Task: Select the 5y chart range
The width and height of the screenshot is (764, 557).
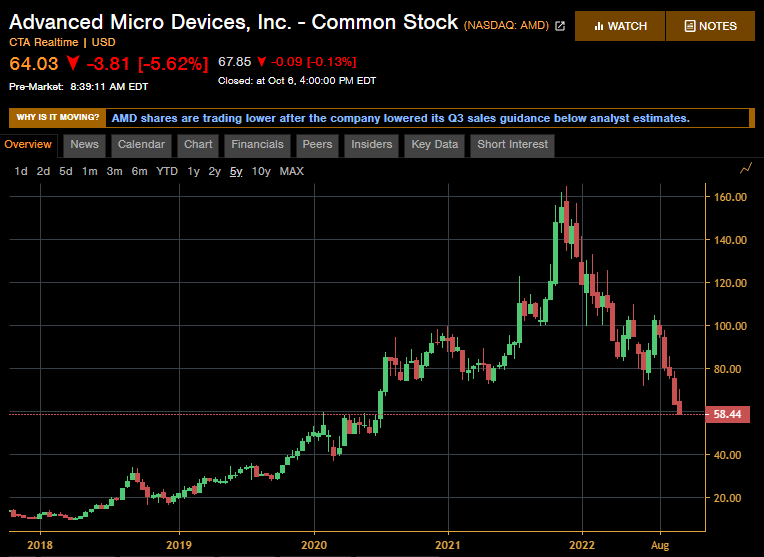Action: click(236, 172)
